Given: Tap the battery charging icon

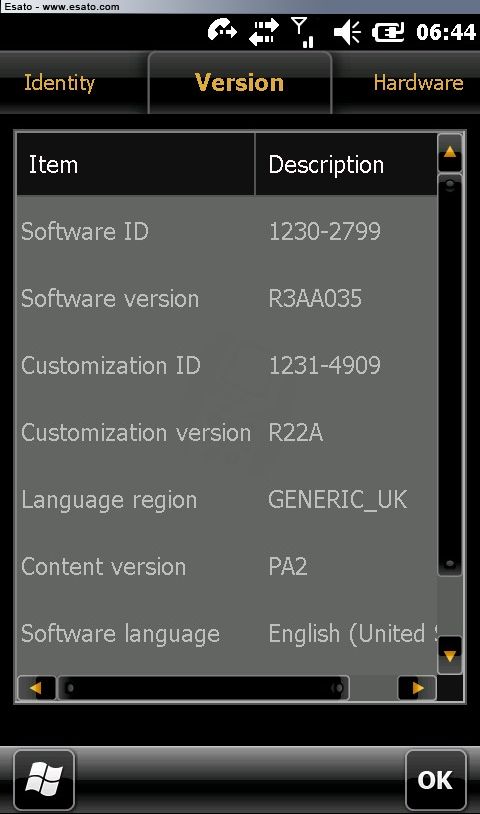Looking at the screenshot, I should (388, 33).
